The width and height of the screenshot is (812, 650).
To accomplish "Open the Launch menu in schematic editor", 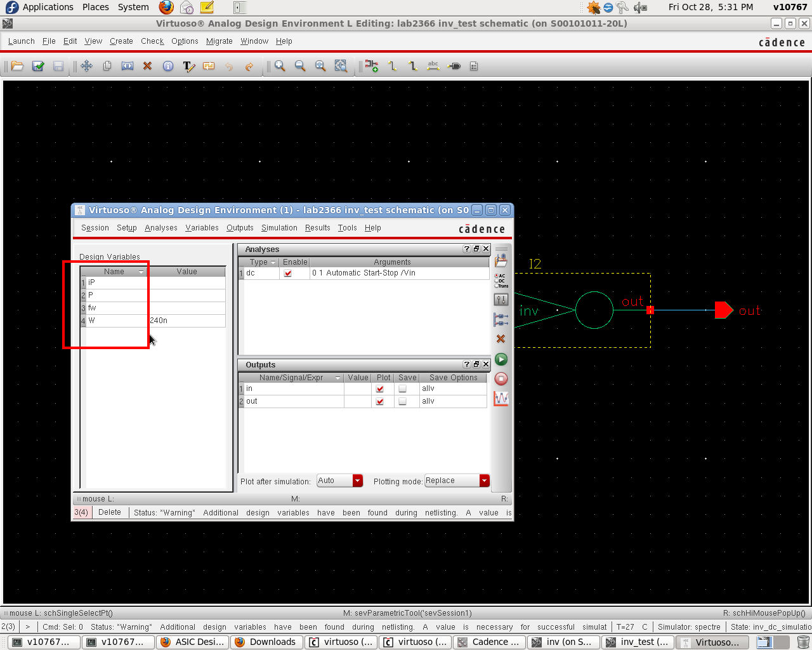I will tap(22, 41).
